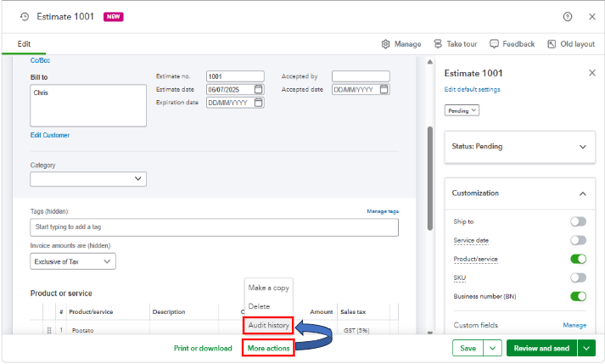Click the Edit Customer link

point(50,135)
